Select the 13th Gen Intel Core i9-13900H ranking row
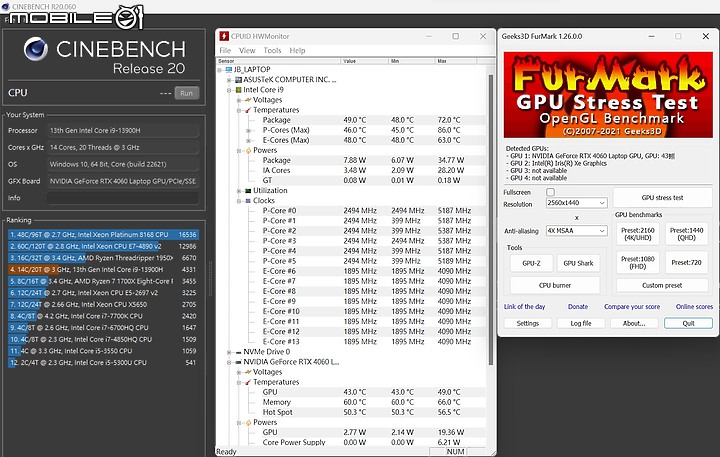 point(103,270)
